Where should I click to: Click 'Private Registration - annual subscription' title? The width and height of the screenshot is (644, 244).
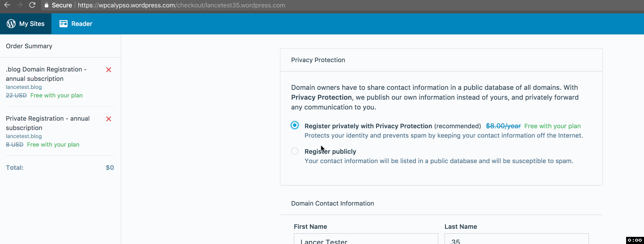point(48,123)
